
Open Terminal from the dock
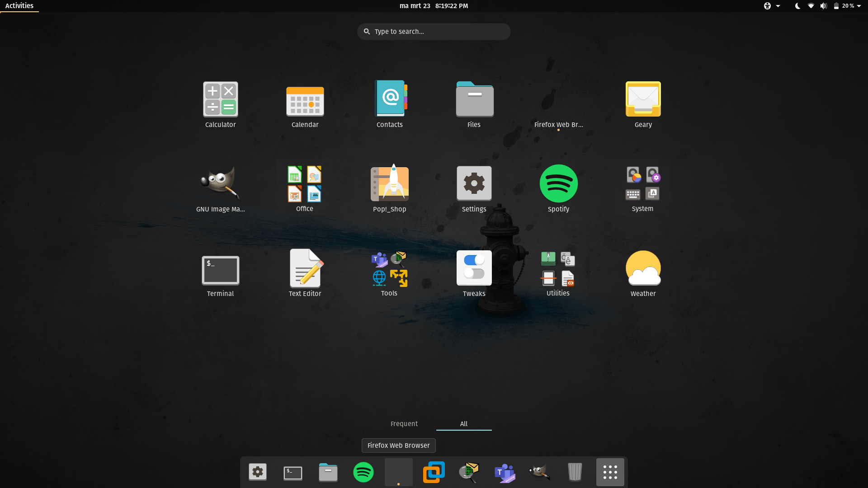pyautogui.click(x=293, y=472)
